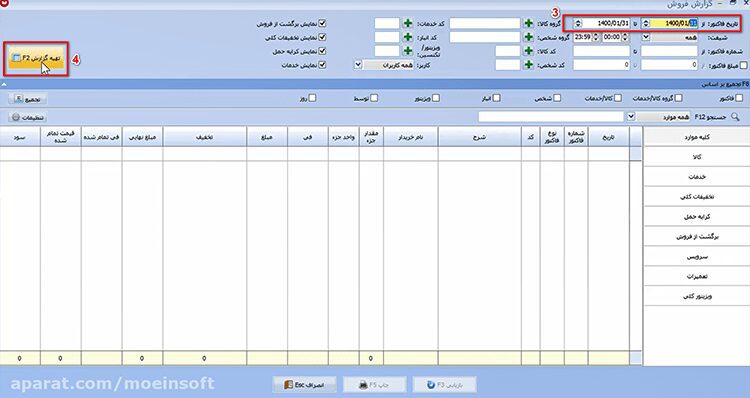Open the شیفت dropdown showing همه
This screenshot has width=750, height=398.
pyautogui.click(x=645, y=37)
